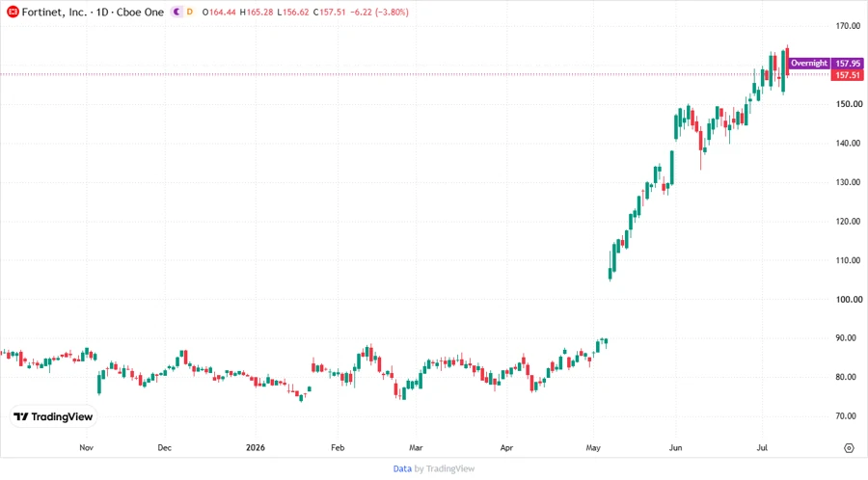Click the 100.00 price axis label
This screenshot has height=480, width=868.
coord(849,299)
